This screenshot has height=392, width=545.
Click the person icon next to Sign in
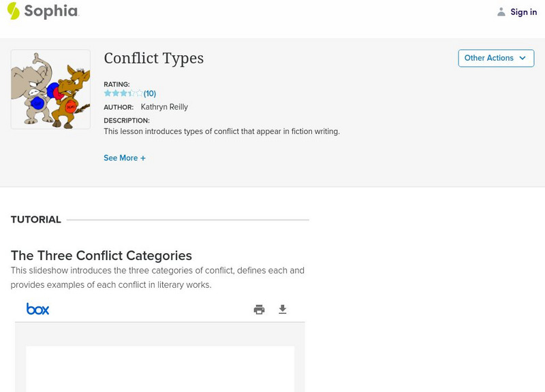point(500,12)
